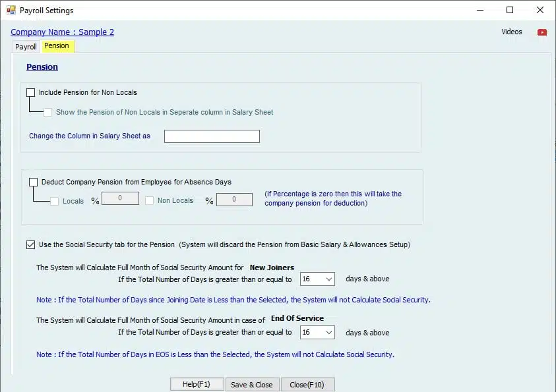Click the Pension section heading
The height and width of the screenshot is (392, 556).
(42, 67)
